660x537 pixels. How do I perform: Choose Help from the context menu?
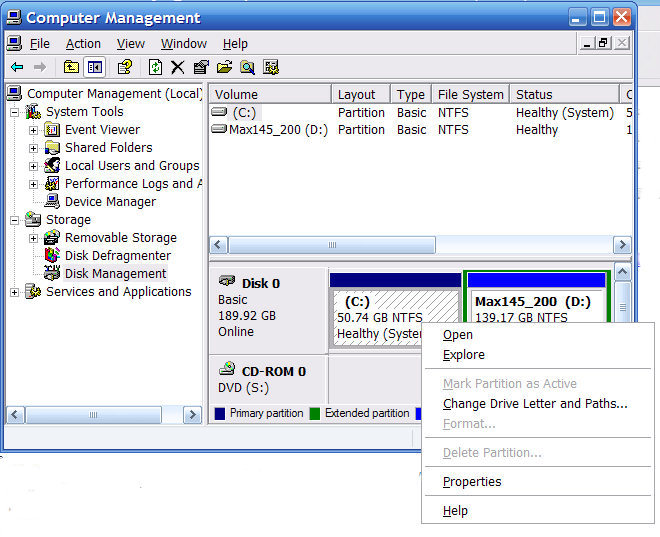click(x=538, y=510)
